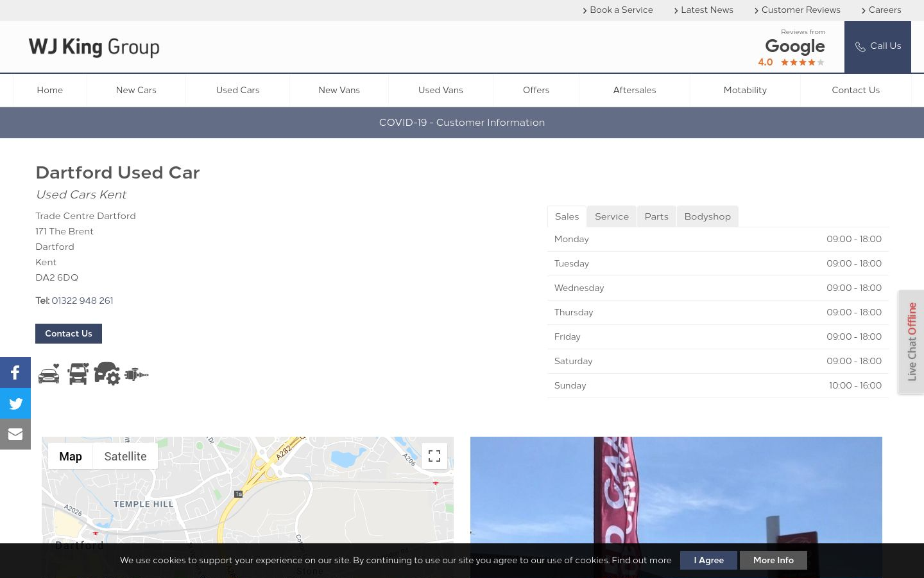The image size is (924, 578).
Task: Share page on Facebook
Action: pos(15,372)
